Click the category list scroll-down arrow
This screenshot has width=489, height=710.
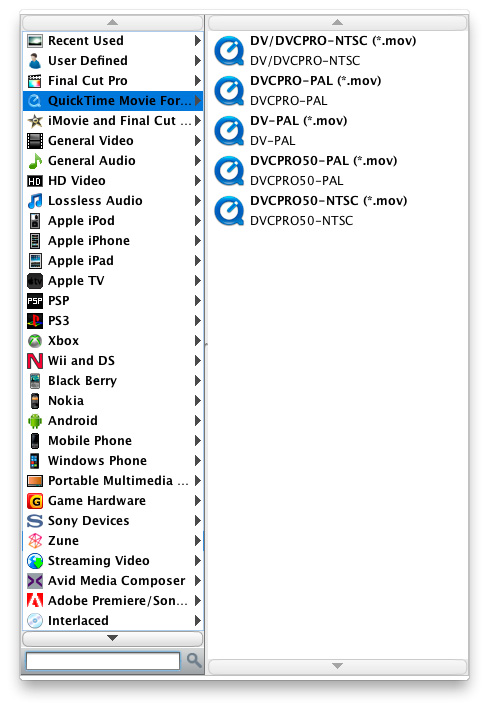tap(113, 638)
